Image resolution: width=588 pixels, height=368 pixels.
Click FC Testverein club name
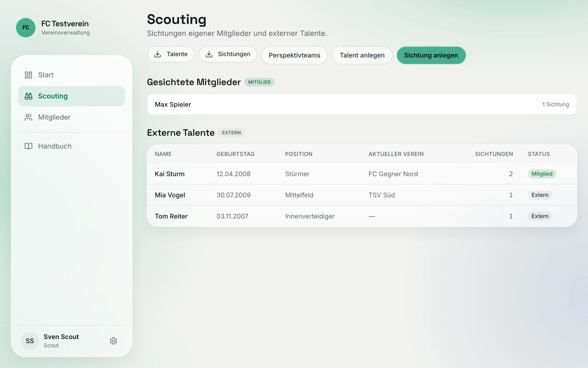pyautogui.click(x=65, y=24)
